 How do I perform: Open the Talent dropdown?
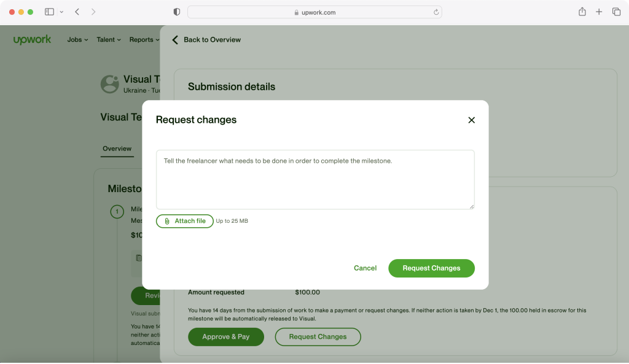tap(109, 40)
